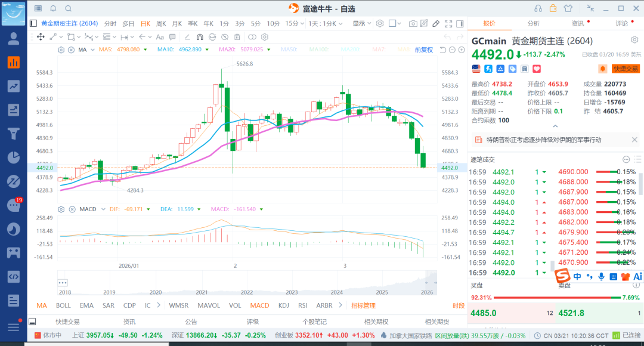Open the code API icon in left sidebar

14,277
